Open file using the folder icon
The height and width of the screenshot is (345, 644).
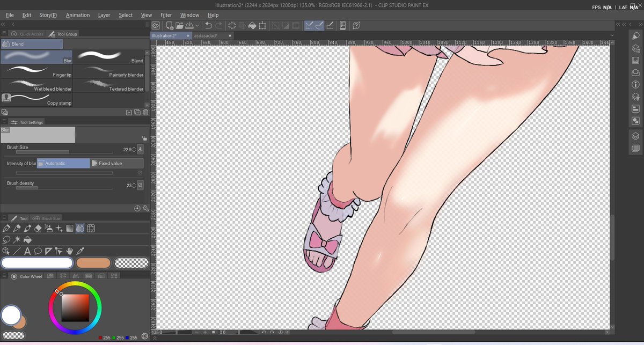180,25
